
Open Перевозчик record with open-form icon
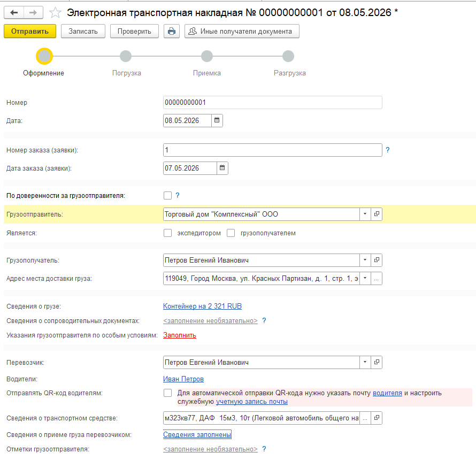coord(377,363)
